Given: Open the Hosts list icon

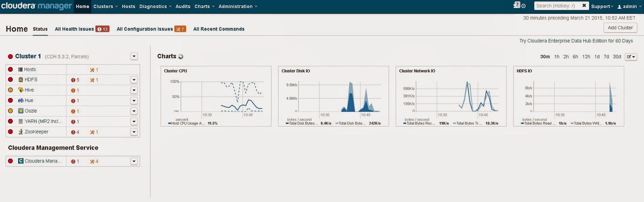Looking at the screenshot, I should click(x=21, y=70).
